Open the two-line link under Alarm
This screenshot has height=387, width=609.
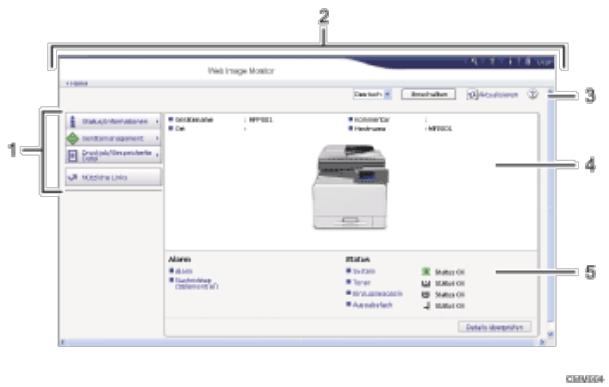(x=197, y=283)
